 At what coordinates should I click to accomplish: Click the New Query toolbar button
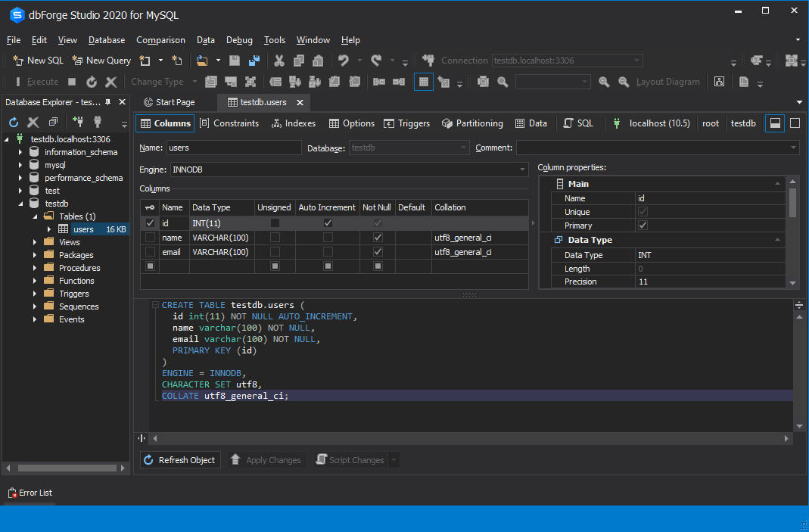point(101,61)
